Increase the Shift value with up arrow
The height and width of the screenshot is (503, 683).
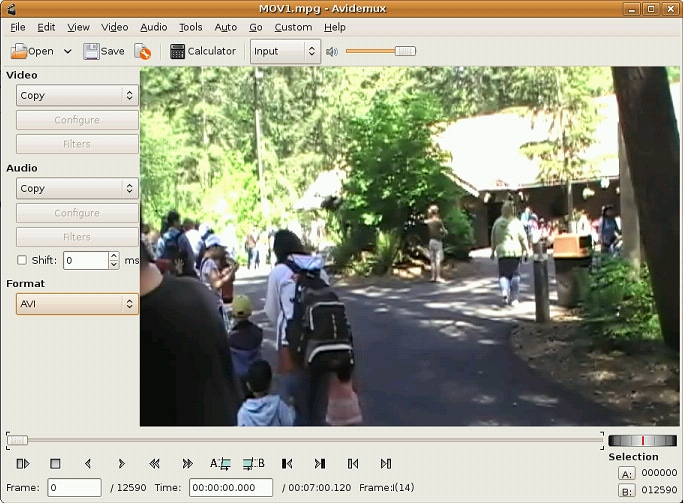tap(114, 256)
